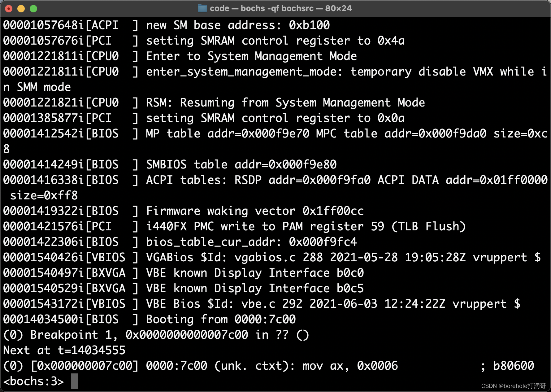Click "Booting from 0000:7c00" log line
The height and width of the screenshot is (392, 551).
click(221, 319)
